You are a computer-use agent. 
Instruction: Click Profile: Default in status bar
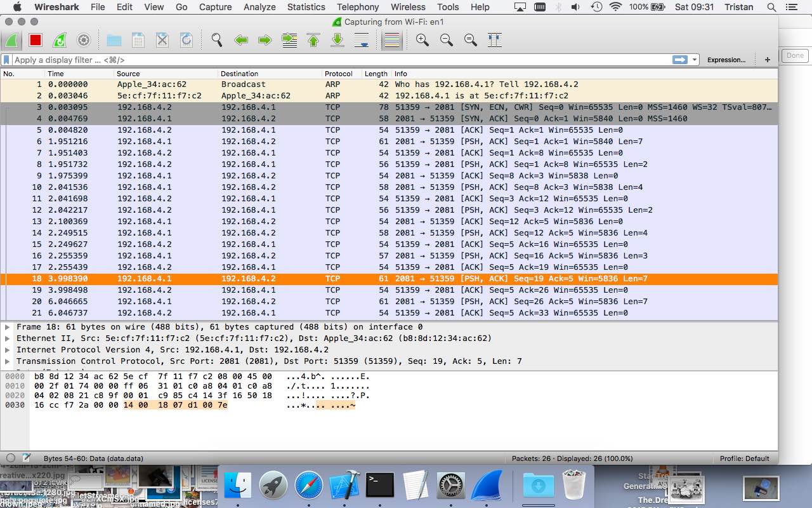click(744, 458)
